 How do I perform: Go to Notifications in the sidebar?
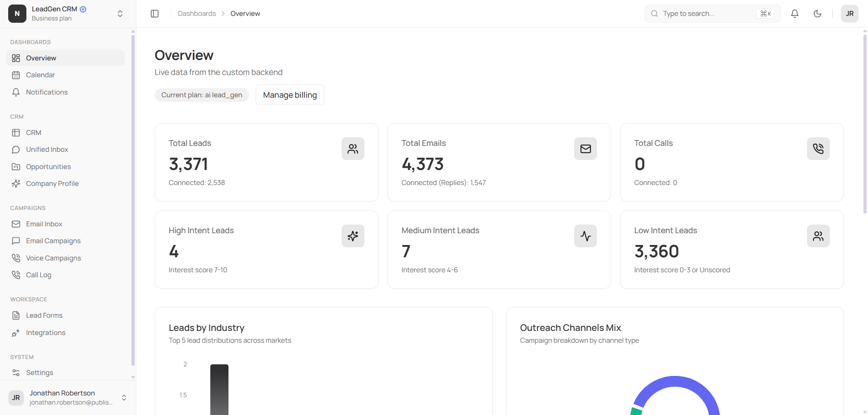65,92
